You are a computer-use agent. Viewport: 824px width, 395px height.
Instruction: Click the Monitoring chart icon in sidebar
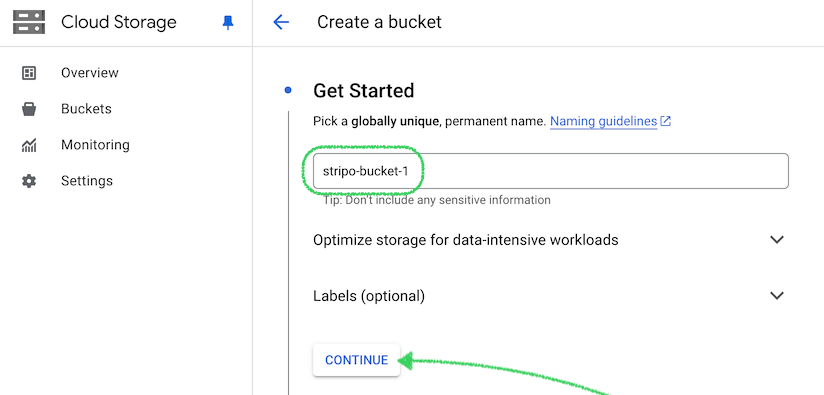coord(29,145)
